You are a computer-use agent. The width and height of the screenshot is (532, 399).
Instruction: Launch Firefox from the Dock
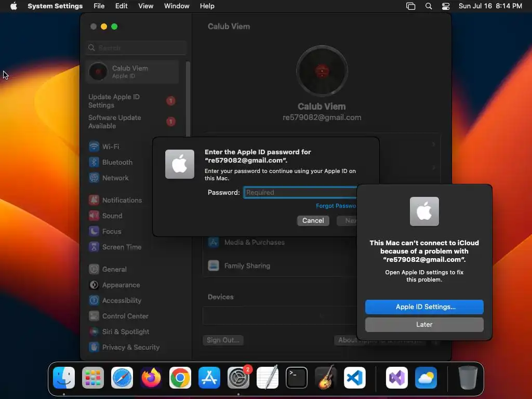(x=151, y=378)
